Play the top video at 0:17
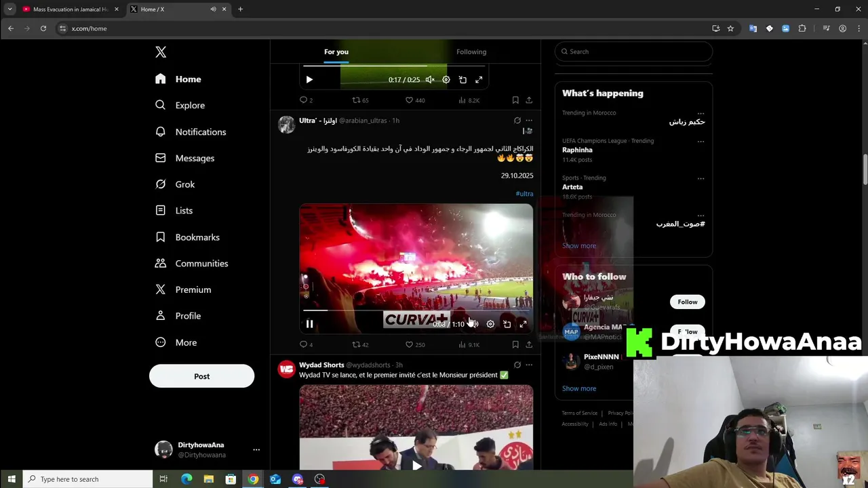This screenshot has width=868, height=488. 309,79
